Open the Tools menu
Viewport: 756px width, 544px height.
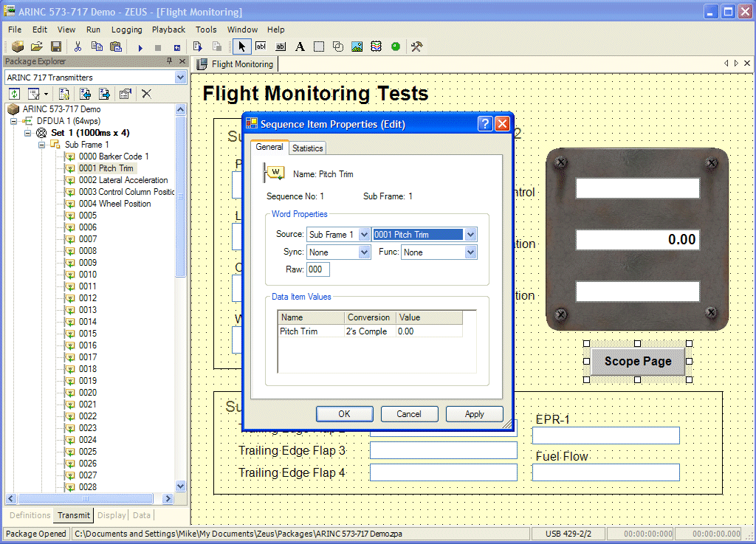pos(206,30)
